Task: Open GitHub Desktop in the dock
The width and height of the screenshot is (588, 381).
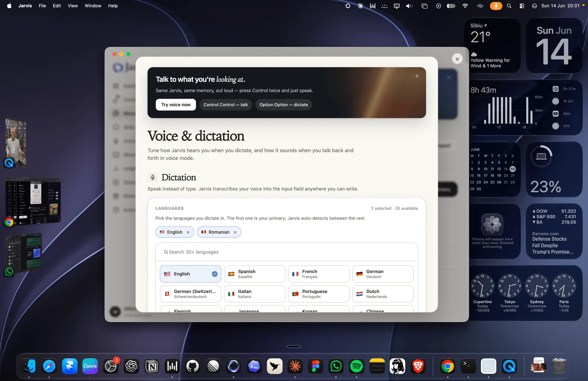Action: click(x=192, y=366)
